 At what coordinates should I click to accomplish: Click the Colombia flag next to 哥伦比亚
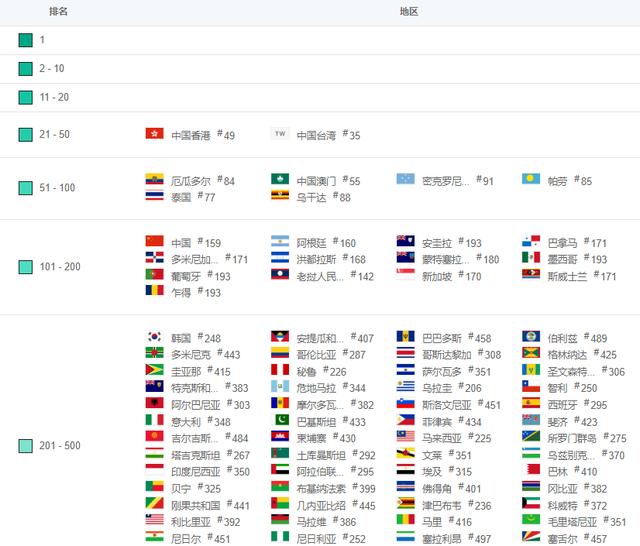[280, 353]
